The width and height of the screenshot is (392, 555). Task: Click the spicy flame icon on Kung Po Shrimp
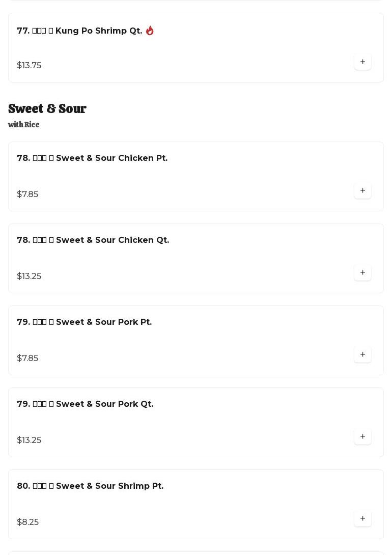(150, 31)
